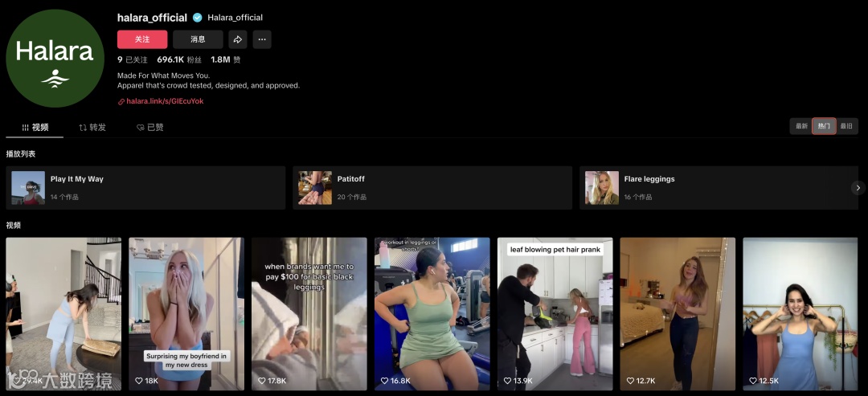Open the Patitoff playlist
The width and height of the screenshot is (868, 396).
pos(432,188)
